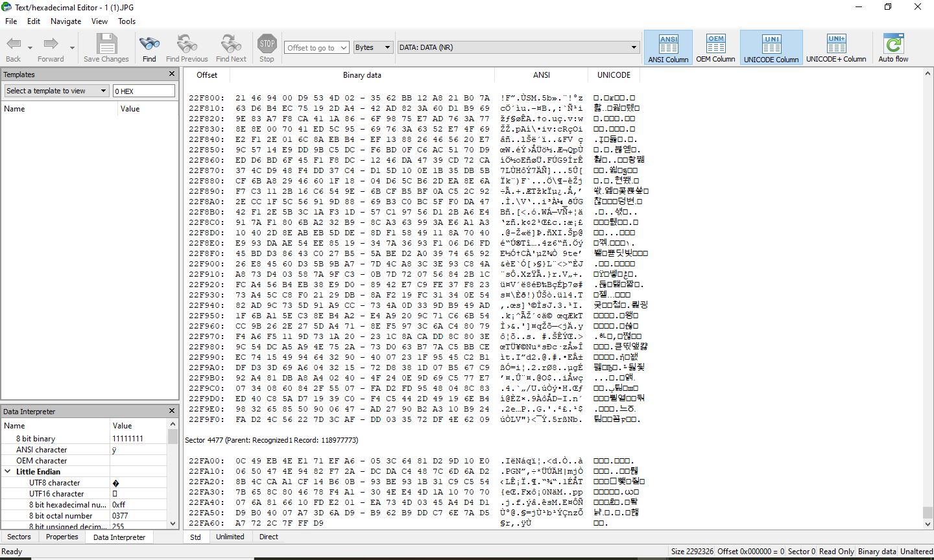
Task: Go forward with the Forward arrow
Action: (x=51, y=44)
